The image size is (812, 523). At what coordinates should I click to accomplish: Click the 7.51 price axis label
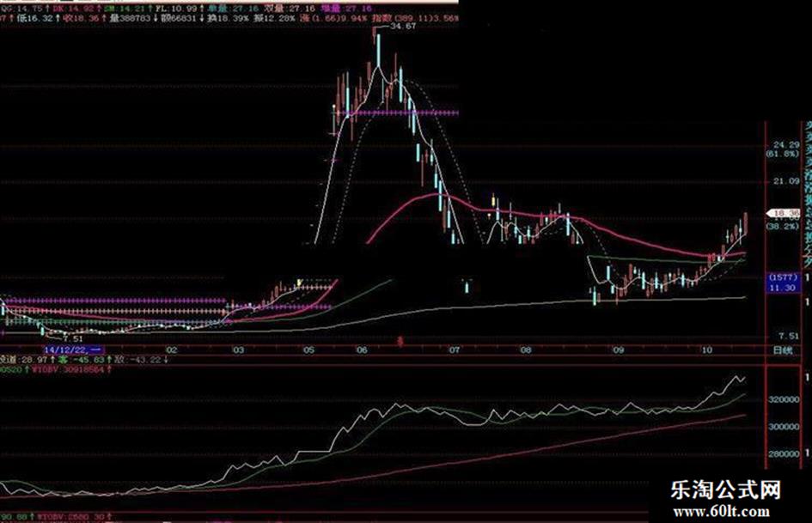(788, 336)
